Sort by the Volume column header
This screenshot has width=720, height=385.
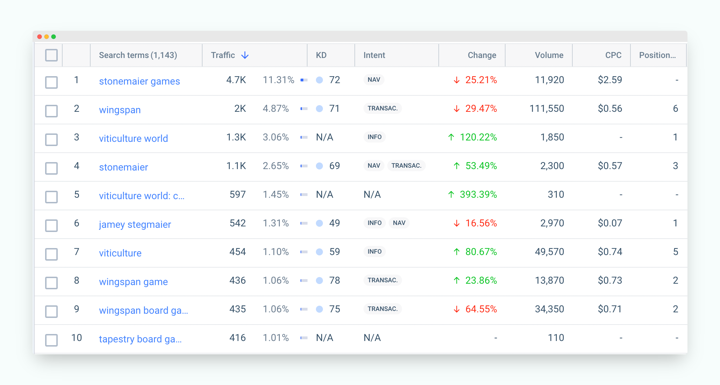click(x=549, y=55)
